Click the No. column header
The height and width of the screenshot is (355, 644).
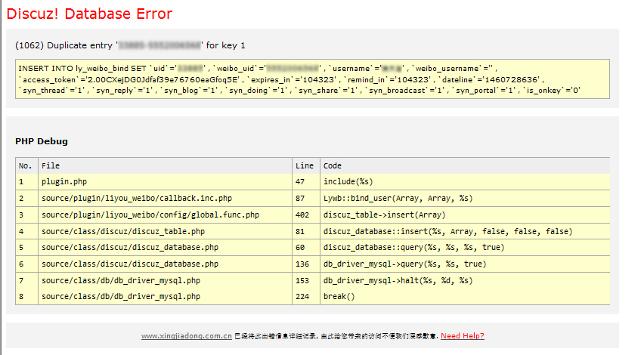click(x=26, y=166)
